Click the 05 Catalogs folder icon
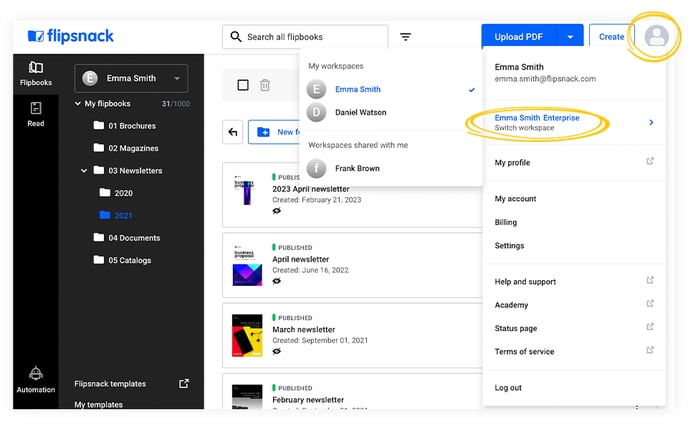The image size is (688, 430). (x=99, y=259)
